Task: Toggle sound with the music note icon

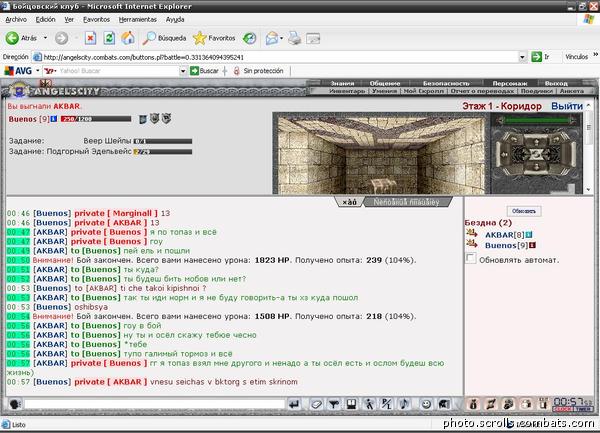Action: (404, 404)
